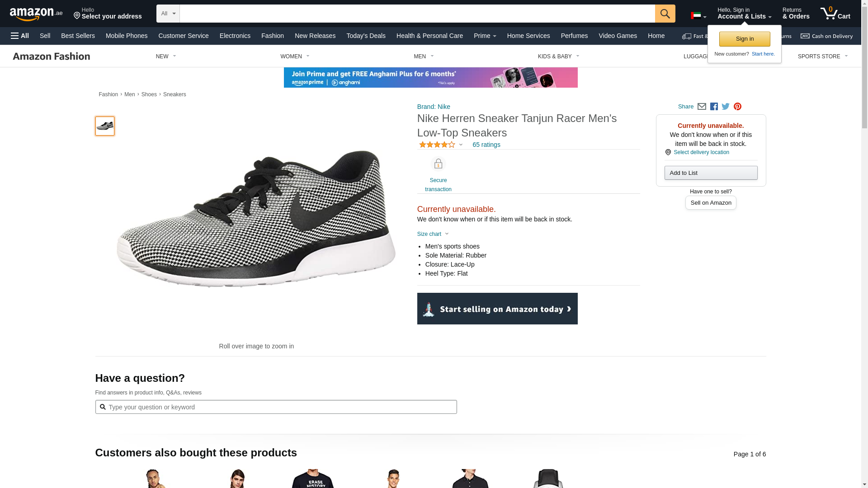Click the secure transaction lock icon
Image resolution: width=868 pixels, height=488 pixels.
click(438, 164)
